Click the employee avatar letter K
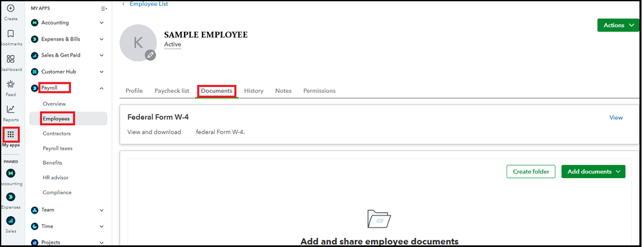 coord(138,43)
